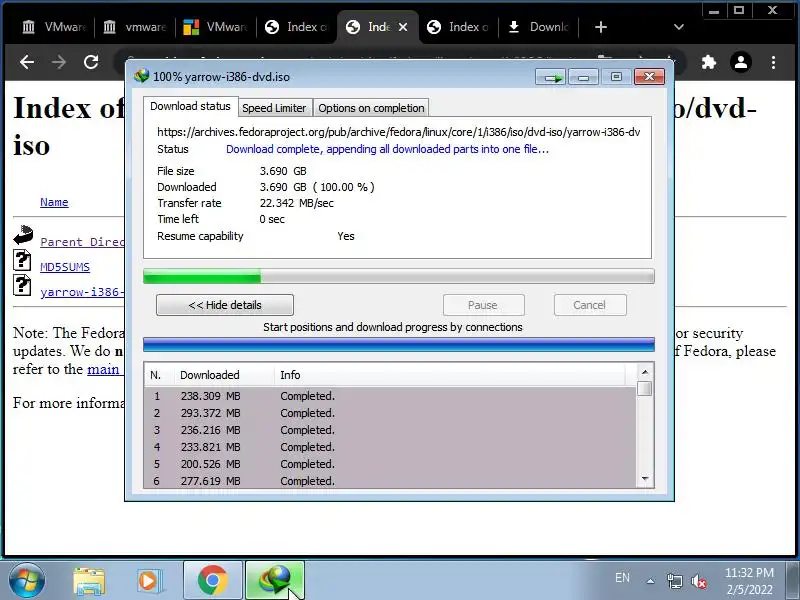Select connection row 277.619 MB
The image size is (800, 600).
(x=390, y=481)
